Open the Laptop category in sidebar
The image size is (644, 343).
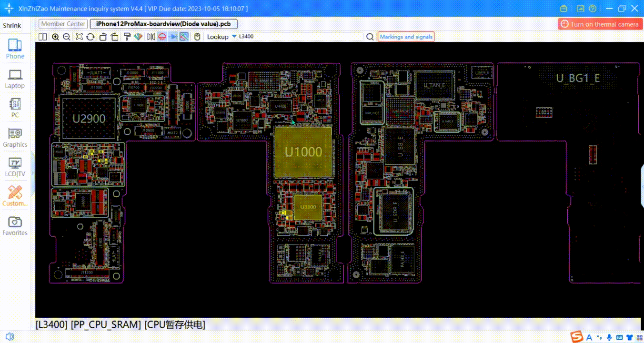pyautogui.click(x=15, y=79)
